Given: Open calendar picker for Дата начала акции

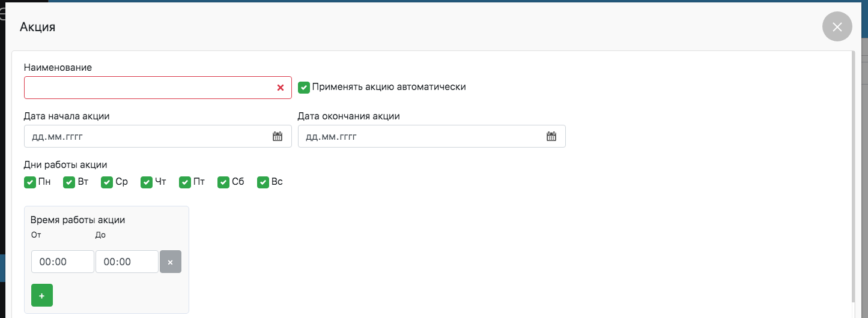Looking at the screenshot, I should (278, 136).
